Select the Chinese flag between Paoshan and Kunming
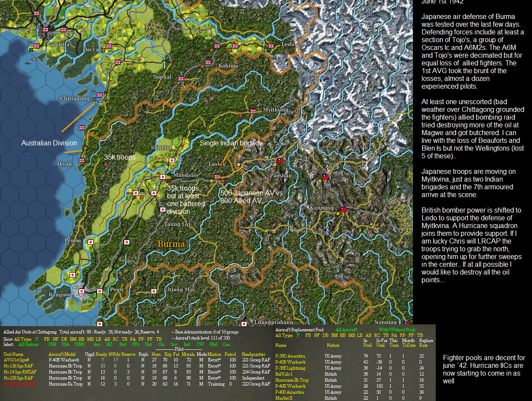532x401 pixels. tap(325, 176)
